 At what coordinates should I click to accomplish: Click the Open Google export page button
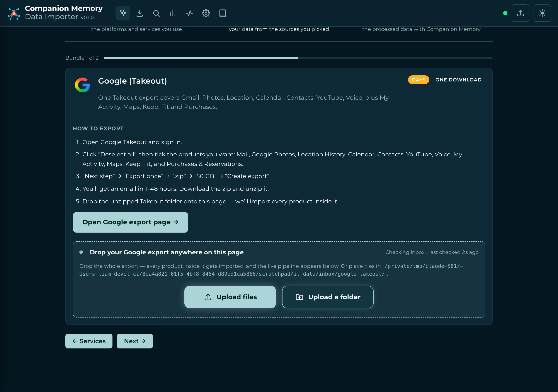(131, 222)
